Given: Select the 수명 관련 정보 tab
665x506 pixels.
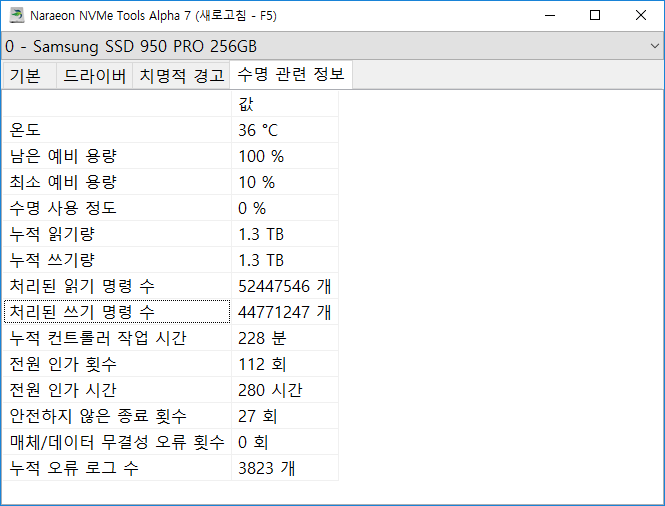Looking at the screenshot, I should [291, 75].
